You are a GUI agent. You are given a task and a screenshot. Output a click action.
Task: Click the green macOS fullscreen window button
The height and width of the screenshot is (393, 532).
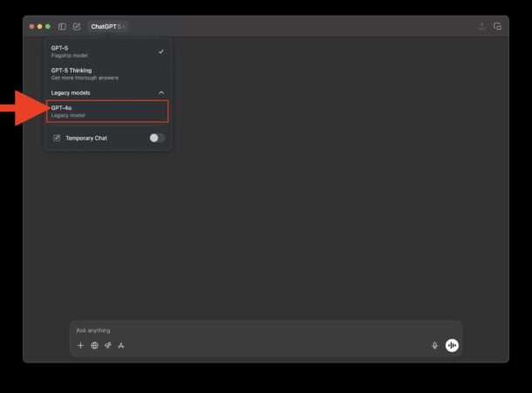[x=47, y=26]
